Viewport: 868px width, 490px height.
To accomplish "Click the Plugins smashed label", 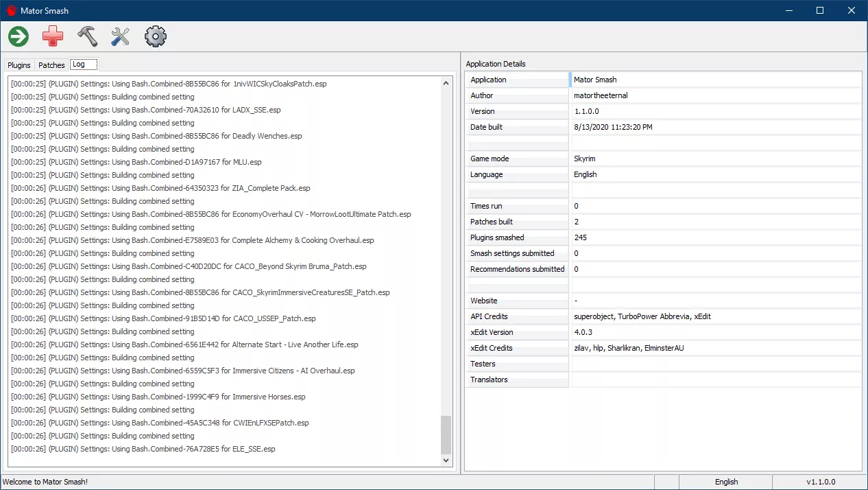I will point(497,237).
